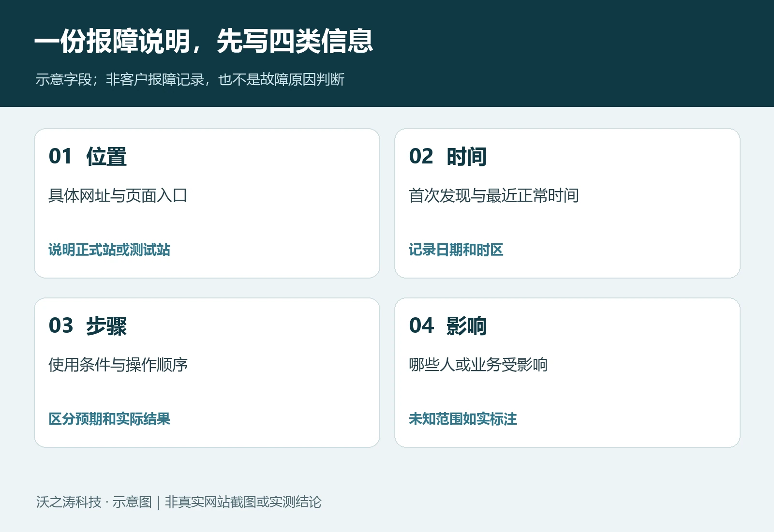Click the text 首次发现与最近正常时间
Viewport: 774px width, 532px height.
(494, 195)
